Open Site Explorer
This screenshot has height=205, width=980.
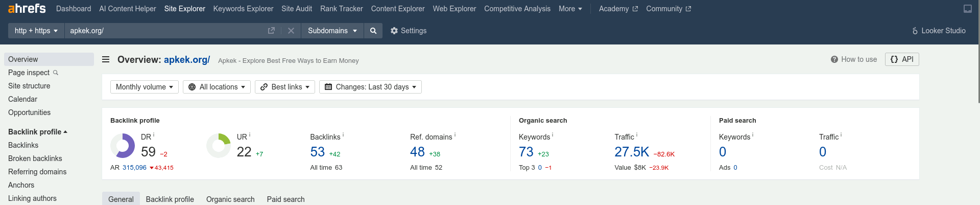[x=185, y=9]
